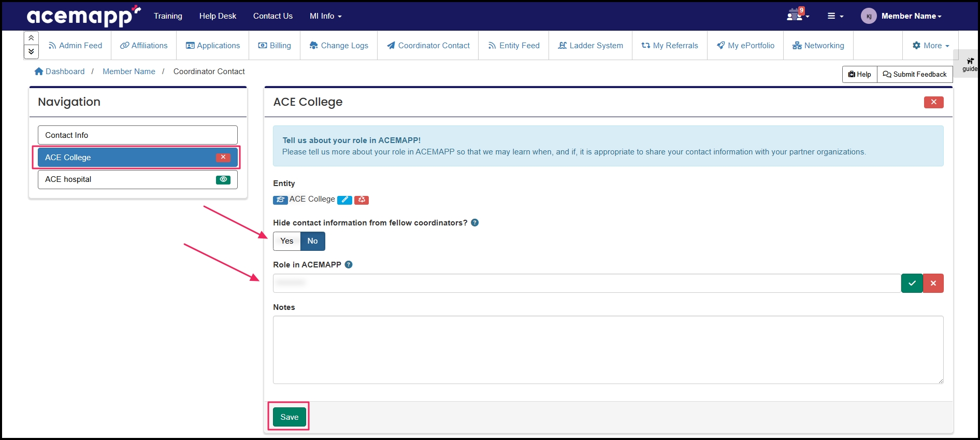Open Help Desk link
This screenshot has height=440, width=980.
click(x=218, y=16)
